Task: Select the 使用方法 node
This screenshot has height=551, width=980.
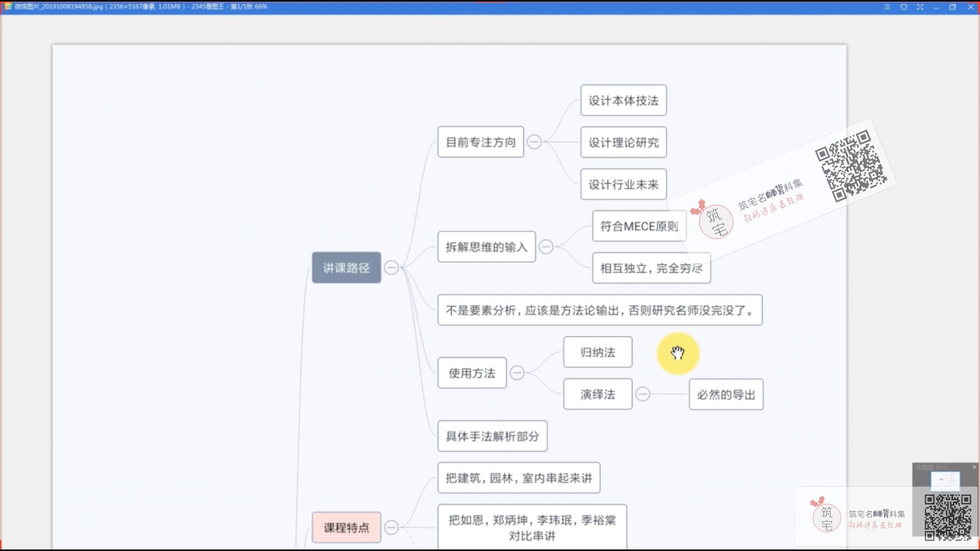Action: (x=472, y=373)
